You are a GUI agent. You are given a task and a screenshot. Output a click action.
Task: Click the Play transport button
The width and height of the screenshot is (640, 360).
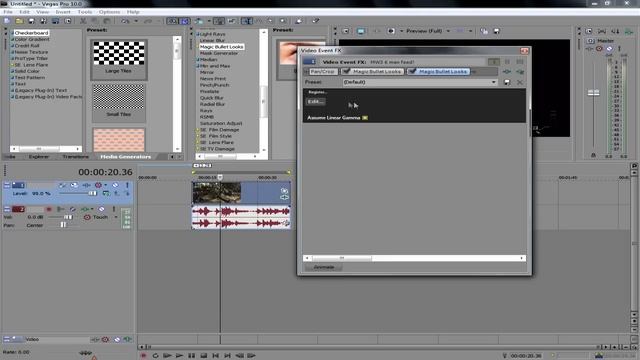[179, 356]
